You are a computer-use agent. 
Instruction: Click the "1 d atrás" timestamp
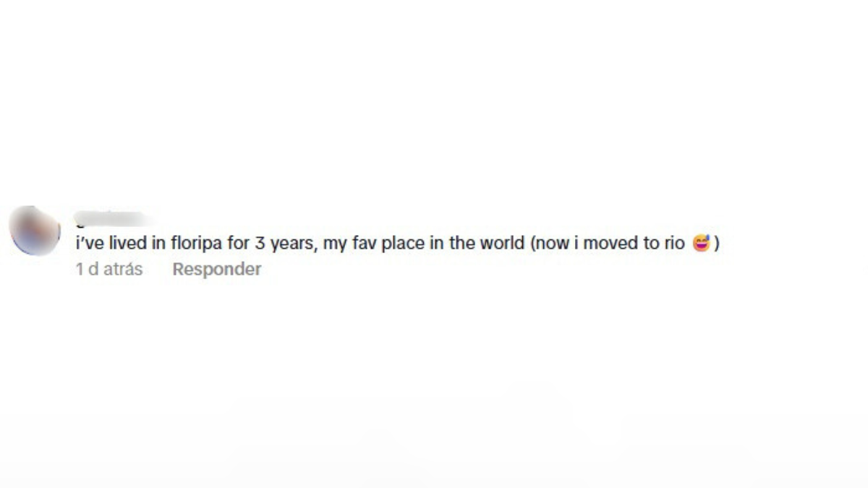click(109, 270)
